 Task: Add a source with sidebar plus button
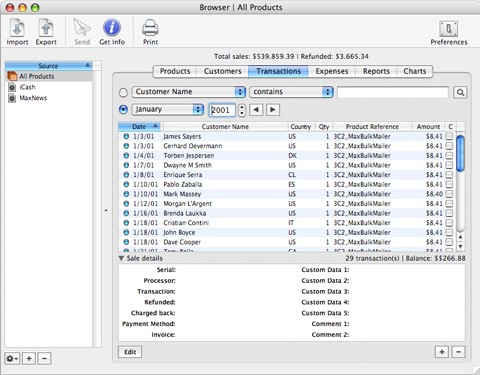pos(29,359)
